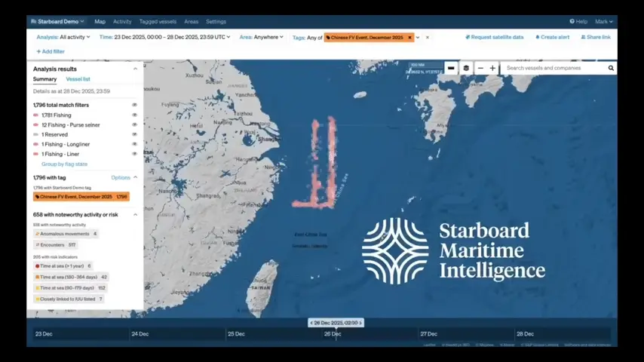Open the map layers stack icon
644x362 pixels.
coord(466,68)
